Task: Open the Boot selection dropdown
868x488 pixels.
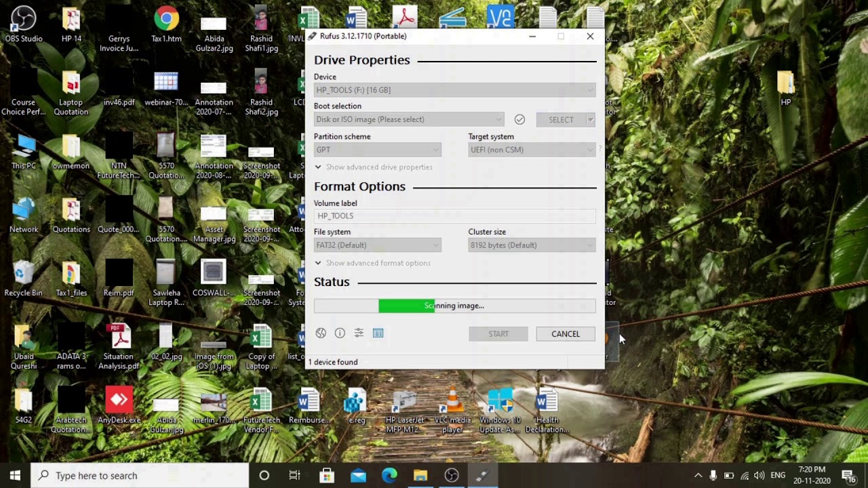Action: coord(409,119)
